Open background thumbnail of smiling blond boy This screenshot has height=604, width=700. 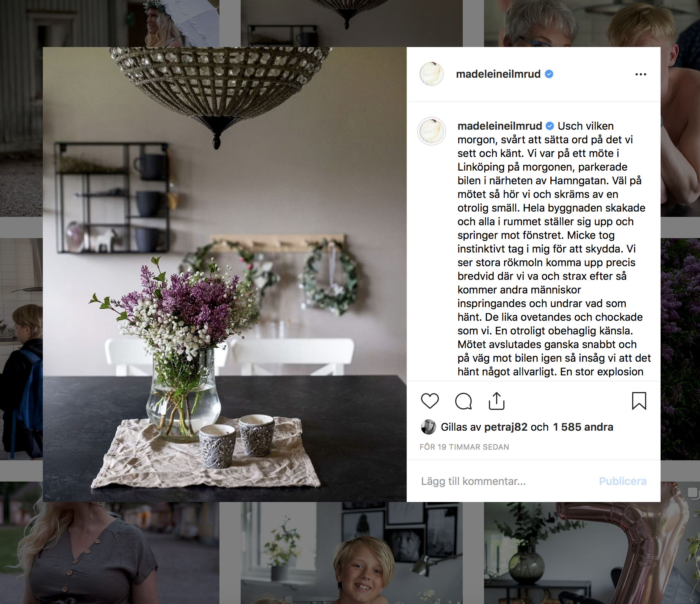[x=351, y=553]
